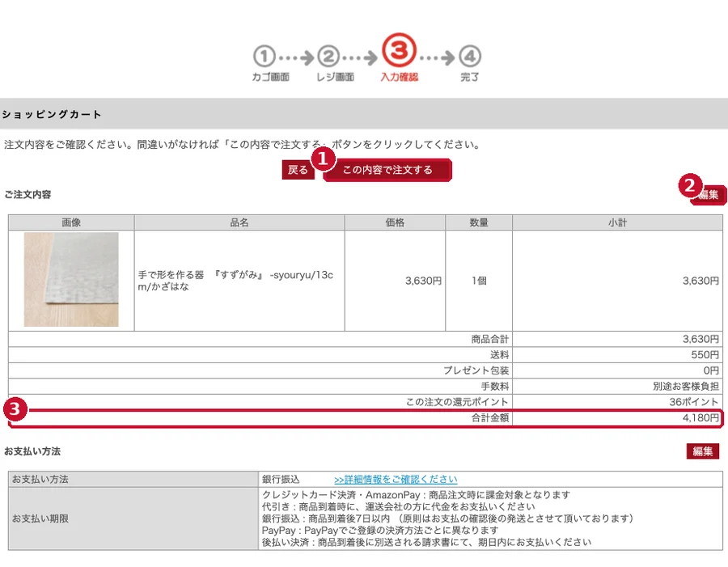Click the product image thumbnail
This screenshot has height=567, width=728.
click(x=71, y=280)
